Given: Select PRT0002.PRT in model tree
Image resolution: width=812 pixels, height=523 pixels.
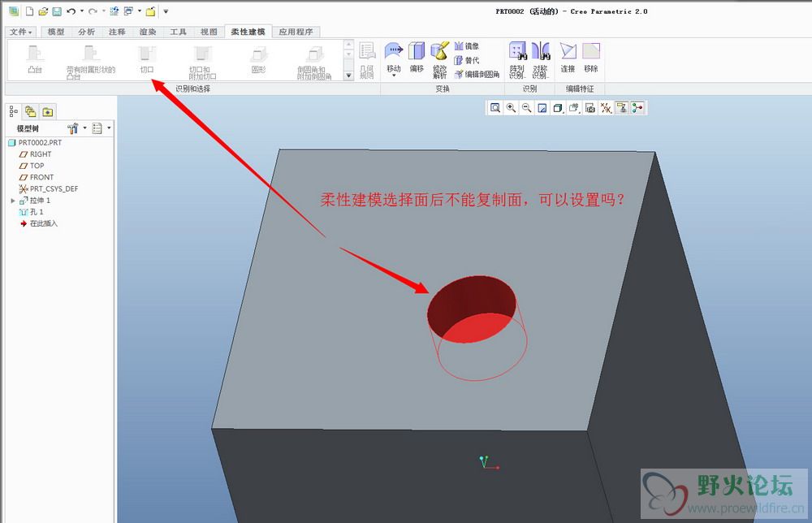Looking at the screenshot, I should pyautogui.click(x=35, y=142).
